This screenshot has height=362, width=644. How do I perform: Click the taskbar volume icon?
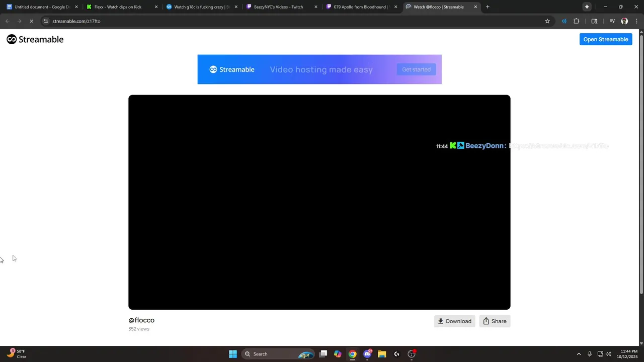[x=608, y=354]
